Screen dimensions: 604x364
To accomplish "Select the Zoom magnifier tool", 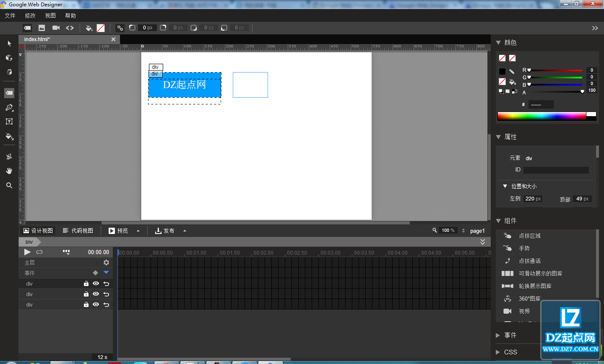I will 9,185.
